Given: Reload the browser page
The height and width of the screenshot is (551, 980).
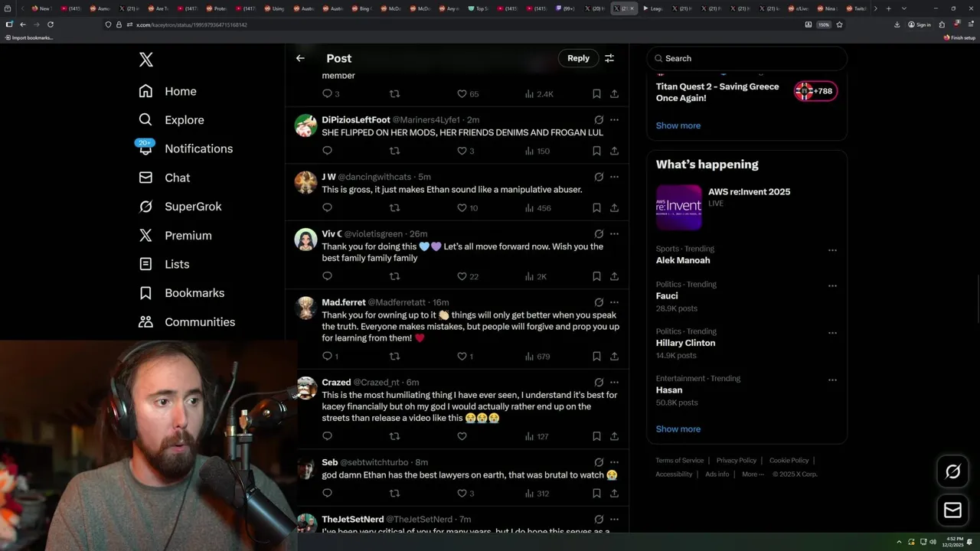Looking at the screenshot, I should coord(51,24).
